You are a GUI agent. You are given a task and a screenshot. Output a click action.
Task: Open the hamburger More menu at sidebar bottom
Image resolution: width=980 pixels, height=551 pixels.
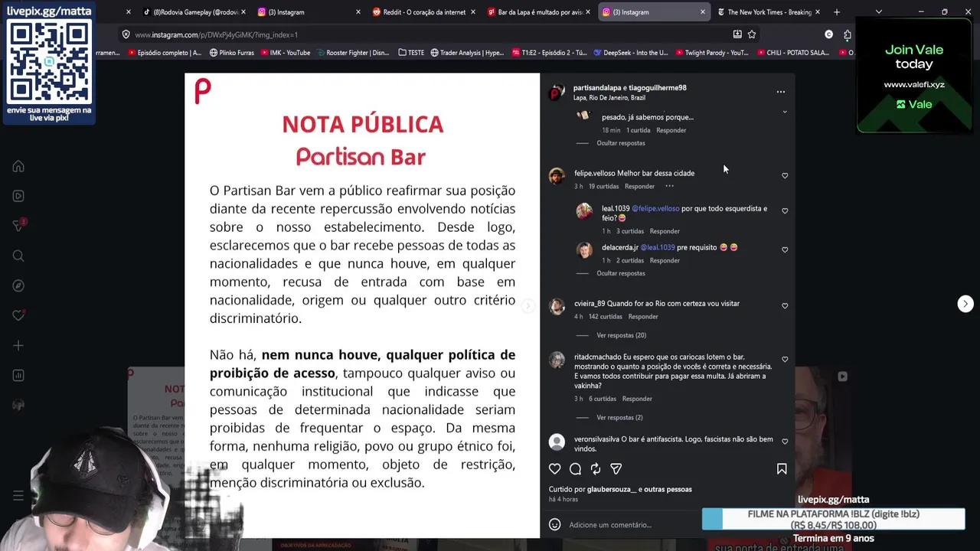18,496
